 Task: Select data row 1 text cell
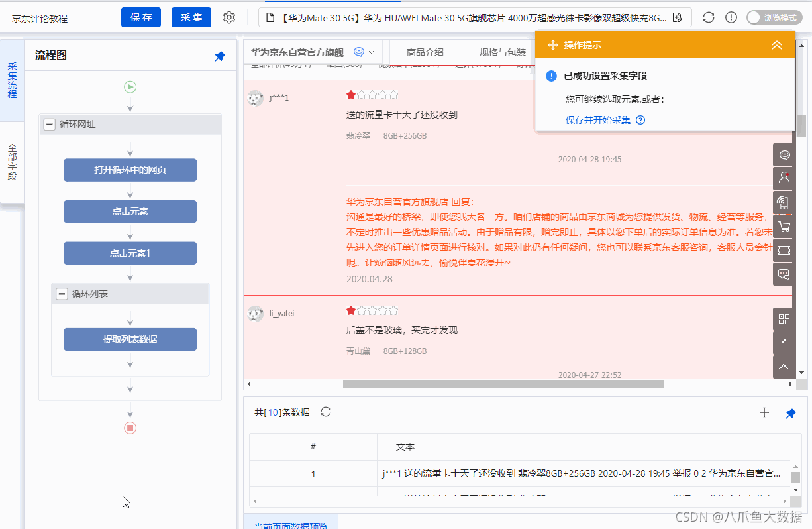582,474
